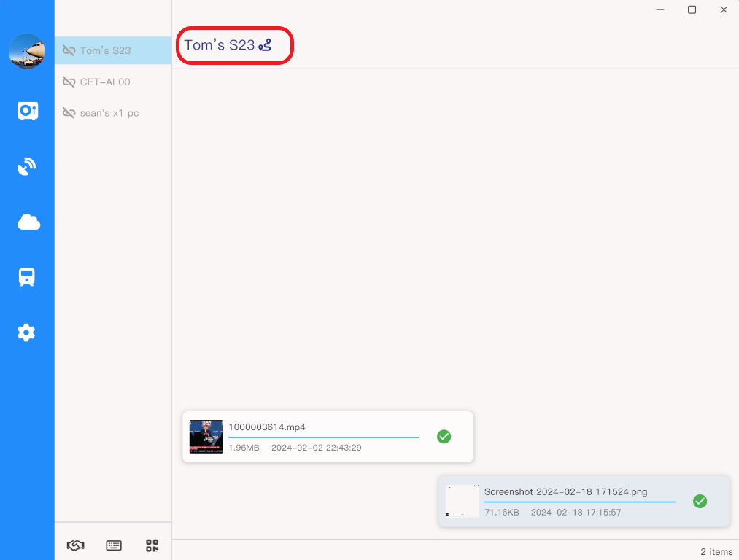Select the CET-AL00 device

pyautogui.click(x=113, y=82)
